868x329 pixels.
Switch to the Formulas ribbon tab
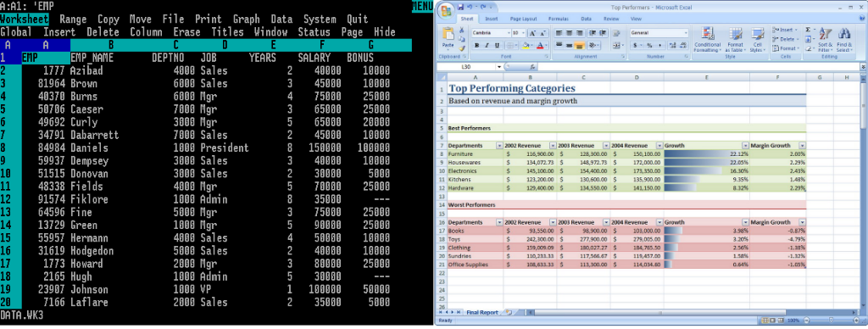pos(559,19)
